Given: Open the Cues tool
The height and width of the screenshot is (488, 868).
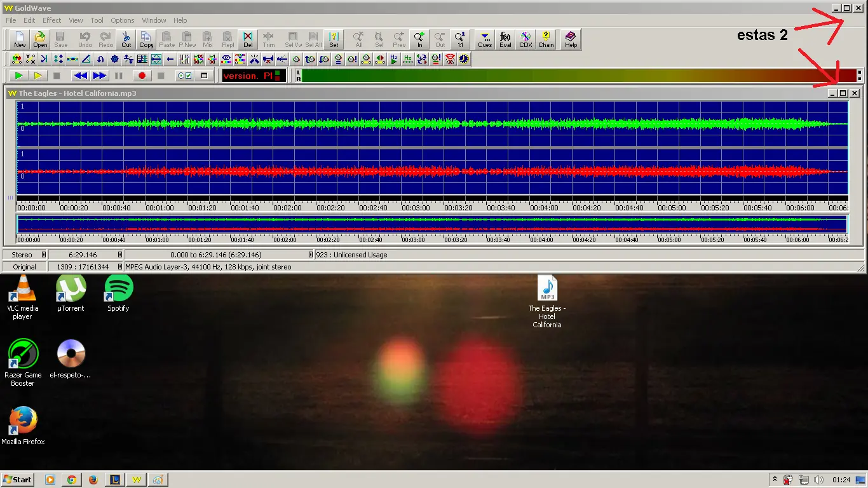Looking at the screenshot, I should coord(485,39).
